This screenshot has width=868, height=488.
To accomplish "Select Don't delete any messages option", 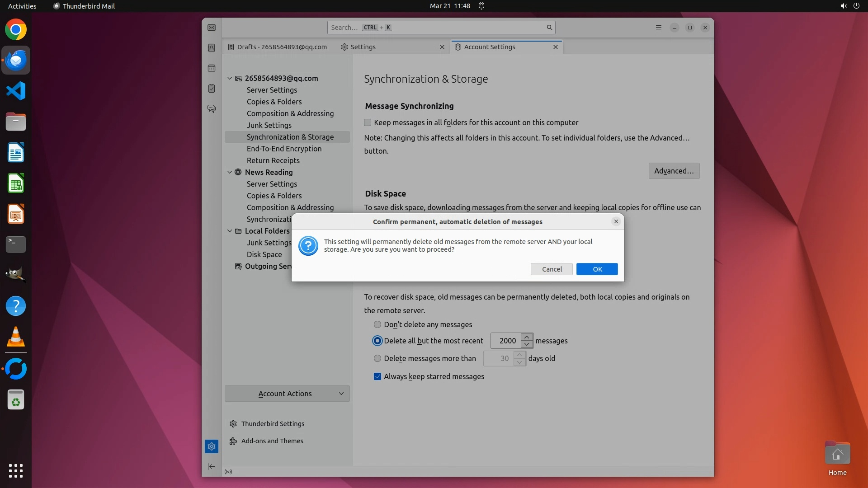I will (x=377, y=324).
